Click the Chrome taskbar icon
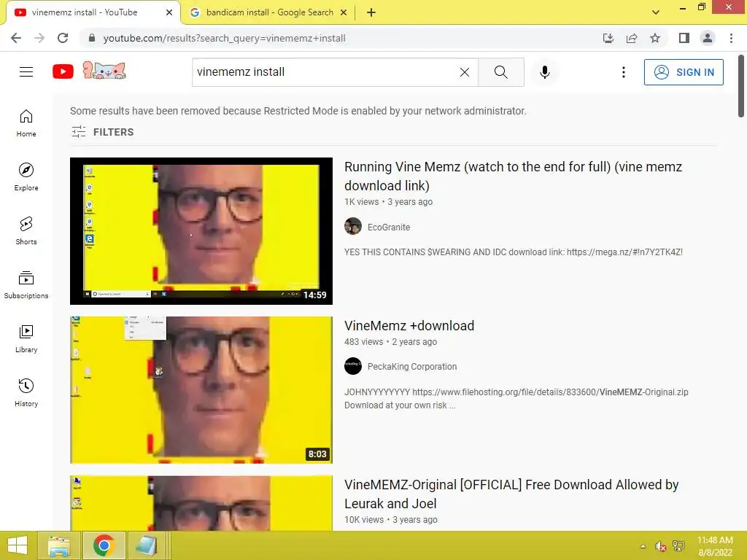This screenshot has height=560, width=747. click(104, 545)
